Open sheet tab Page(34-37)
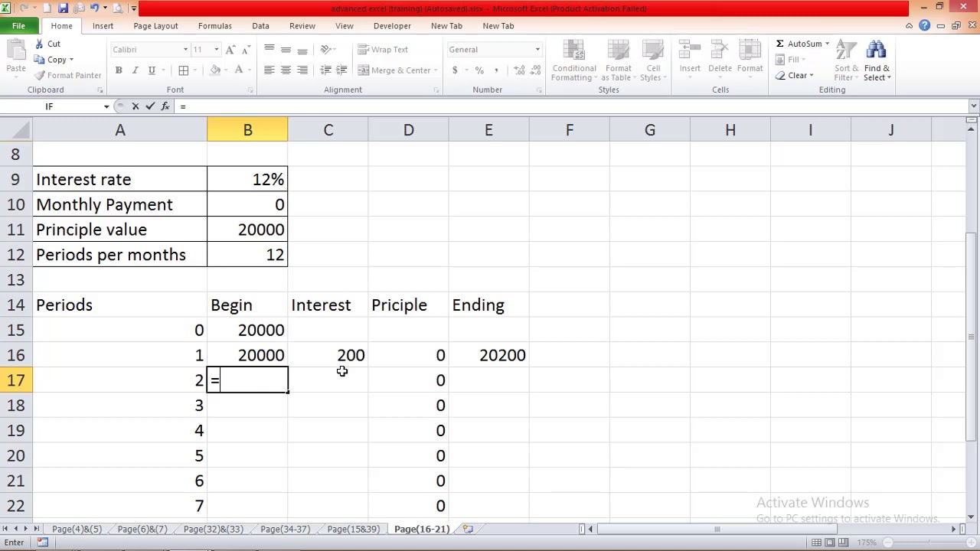Screen dimensions: 980x551 point(285,530)
